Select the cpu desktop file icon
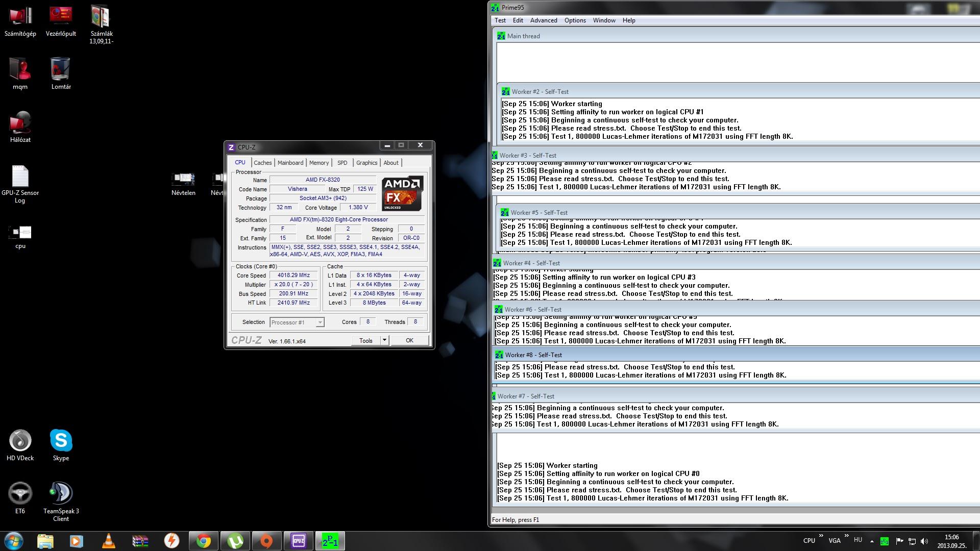Screen dimensions: 980x551 point(20,237)
